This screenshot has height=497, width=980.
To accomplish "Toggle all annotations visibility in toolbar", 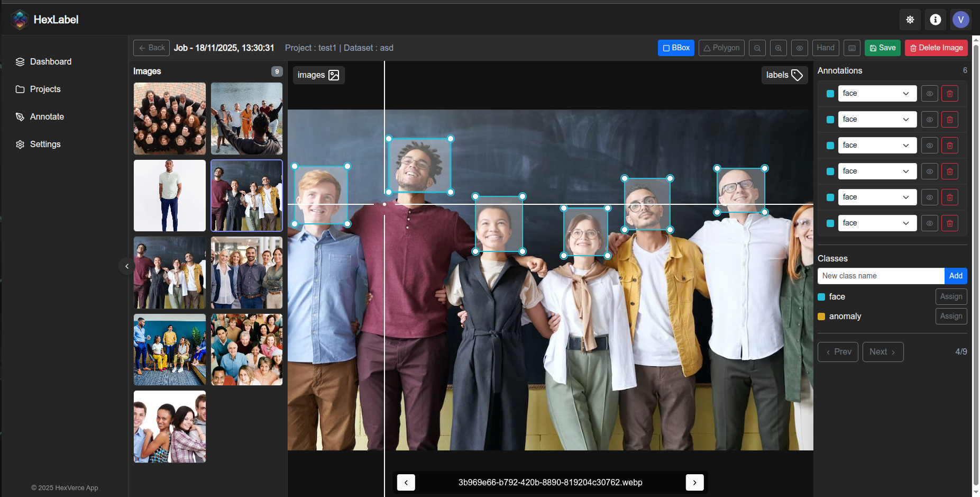I will 800,48.
